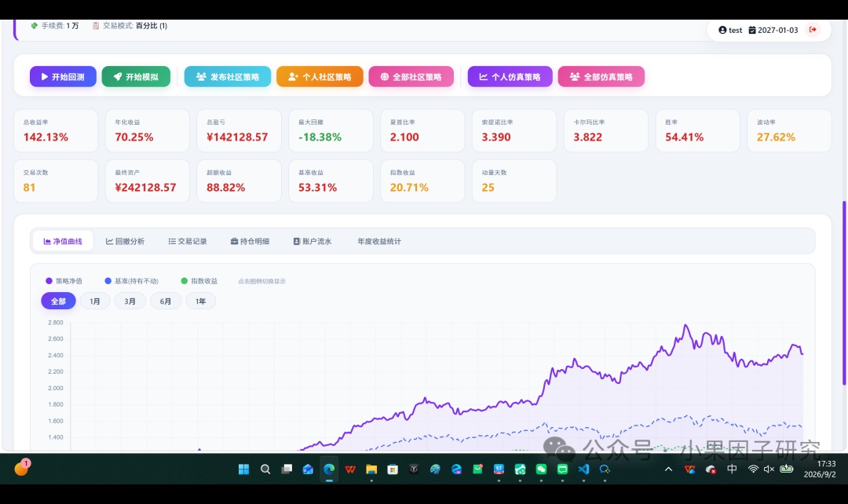Screen dimensions: 848x504
Task: Click the 发布社区策略 button
Action: 227,77
